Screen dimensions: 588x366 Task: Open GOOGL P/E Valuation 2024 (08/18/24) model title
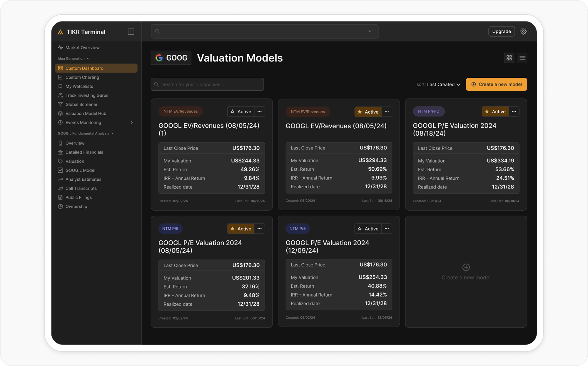tap(455, 129)
